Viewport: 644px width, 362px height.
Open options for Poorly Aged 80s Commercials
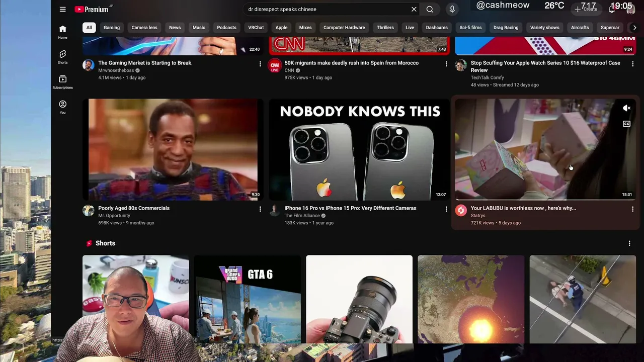(260, 209)
